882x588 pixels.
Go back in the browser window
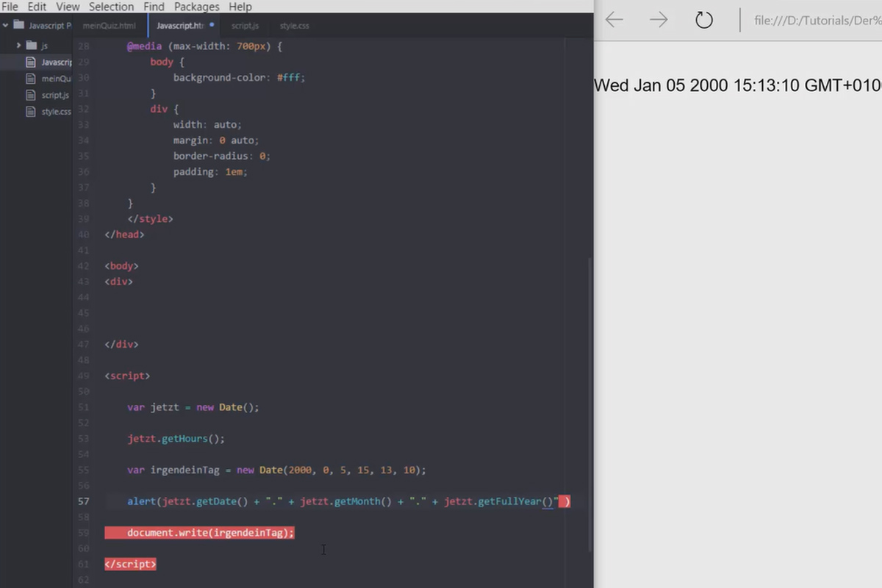point(614,20)
